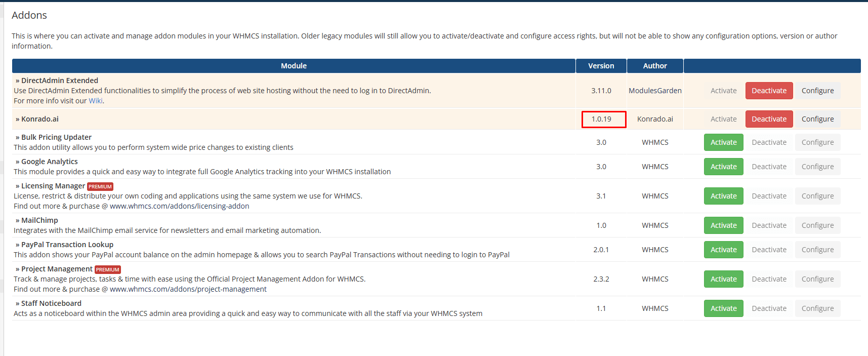
Task: Click Deactivate in Google Analytics row
Action: 769,167
